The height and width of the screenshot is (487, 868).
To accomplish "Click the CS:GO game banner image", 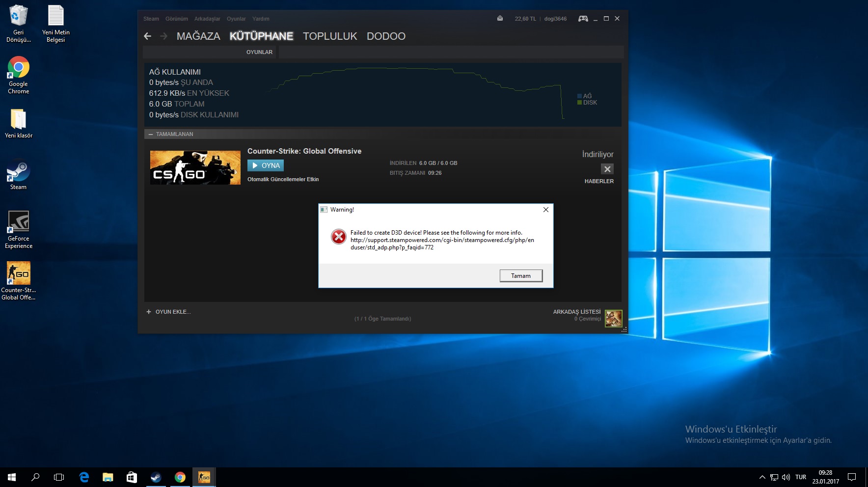I will (x=195, y=168).
